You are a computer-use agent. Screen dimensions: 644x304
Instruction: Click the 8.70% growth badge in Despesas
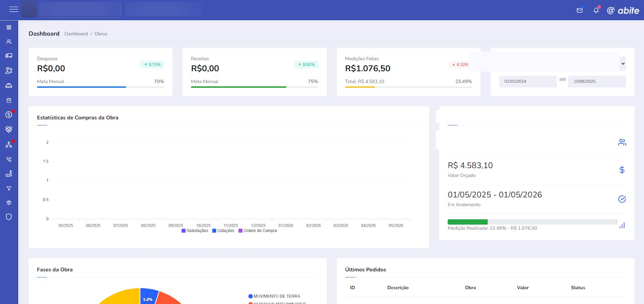click(152, 64)
